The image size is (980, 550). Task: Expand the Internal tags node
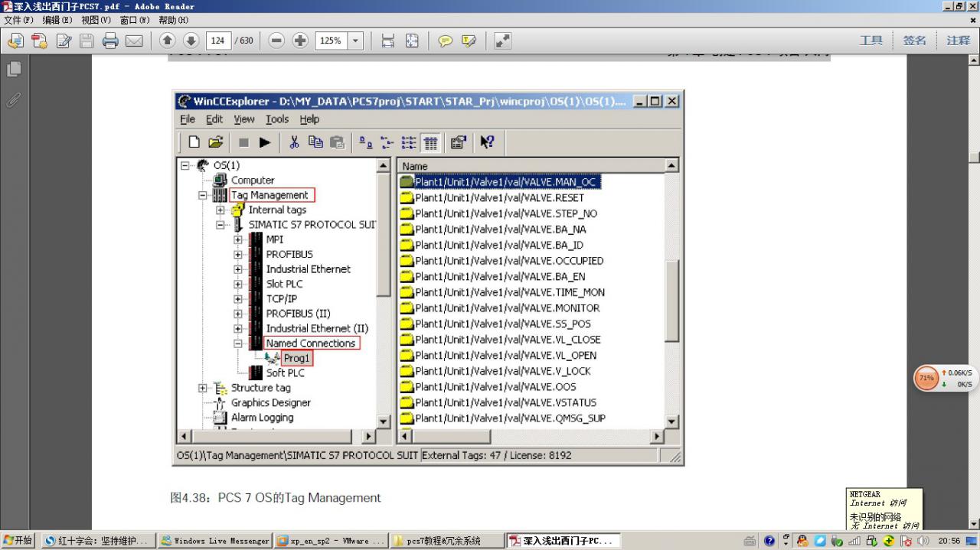tap(220, 210)
